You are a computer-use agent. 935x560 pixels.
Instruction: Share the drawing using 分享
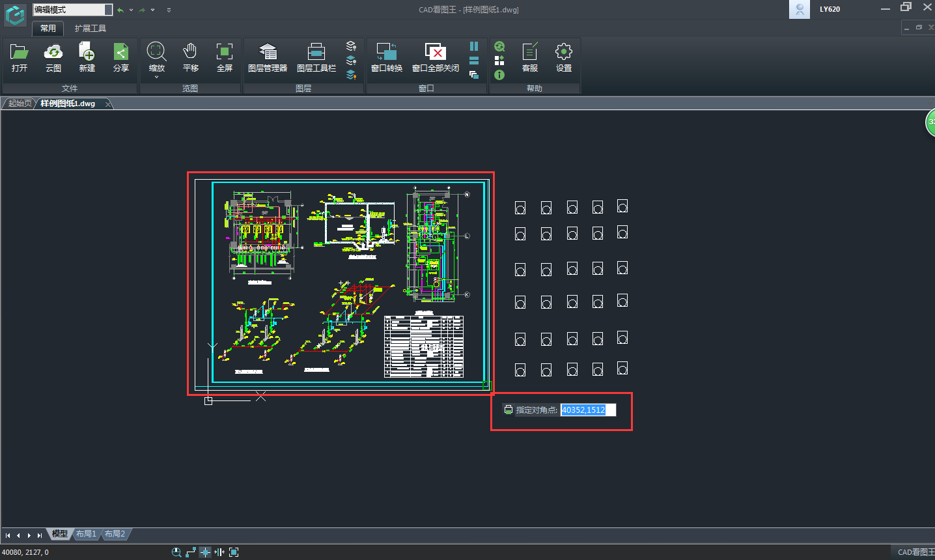click(121, 57)
